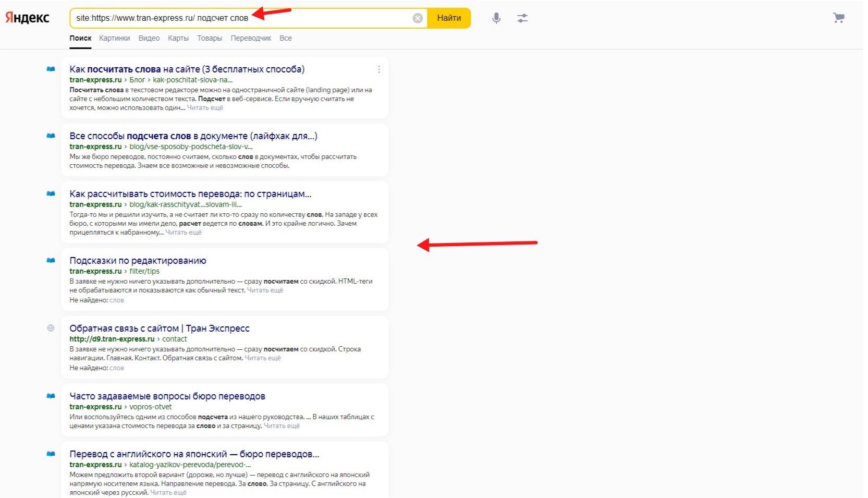The height and width of the screenshot is (498, 868).
Task: Open 'Перевод с английского на японский' result
Action: pyautogui.click(x=194, y=454)
